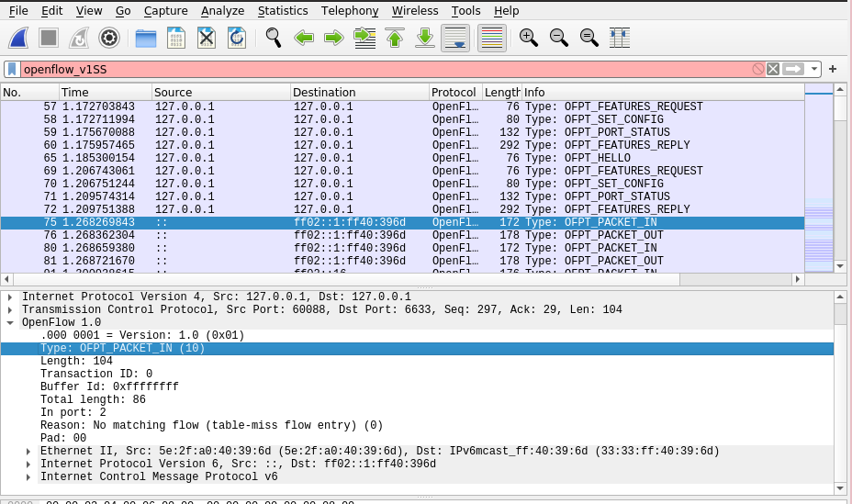Open the File menu
Screen dimensions: 852x504
coord(18,11)
